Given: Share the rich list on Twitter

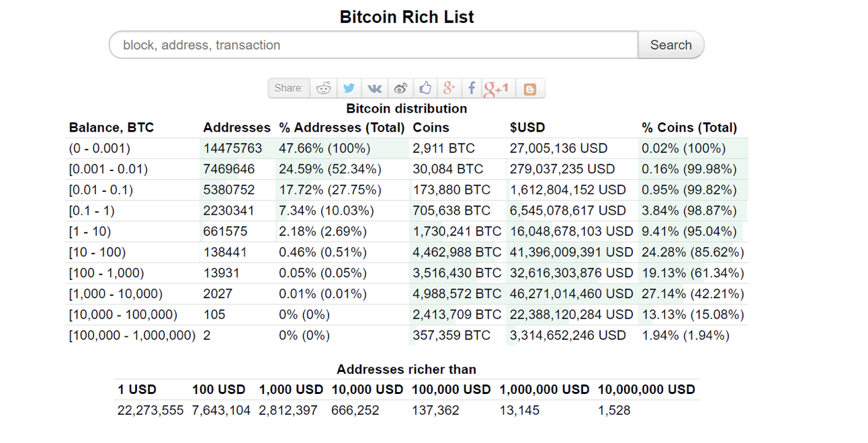Looking at the screenshot, I should (349, 87).
